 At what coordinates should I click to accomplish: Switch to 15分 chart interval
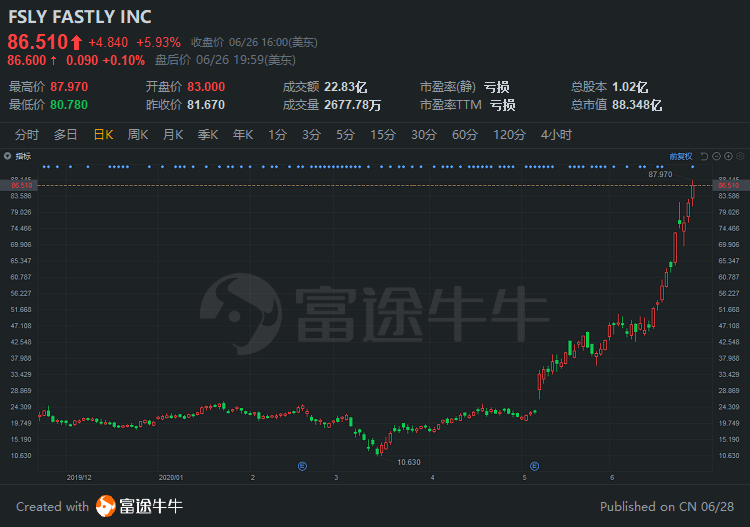[383, 135]
